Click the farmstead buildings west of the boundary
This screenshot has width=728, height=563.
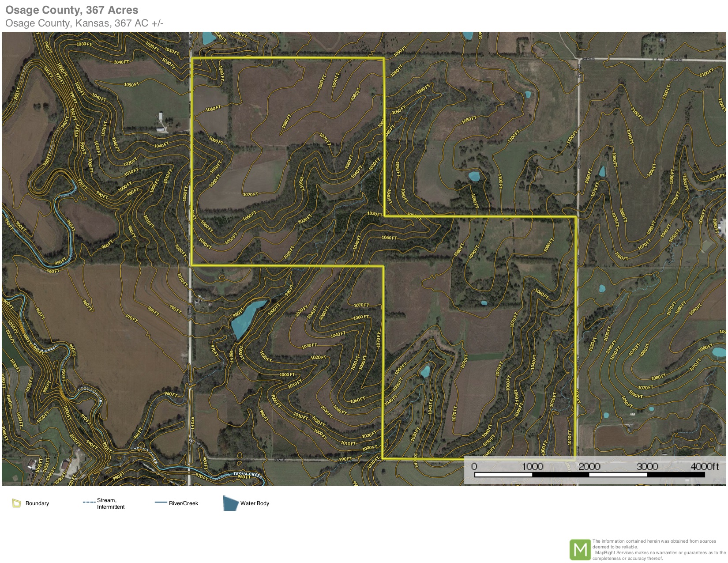pyautogui.click(x=161, y=123)
